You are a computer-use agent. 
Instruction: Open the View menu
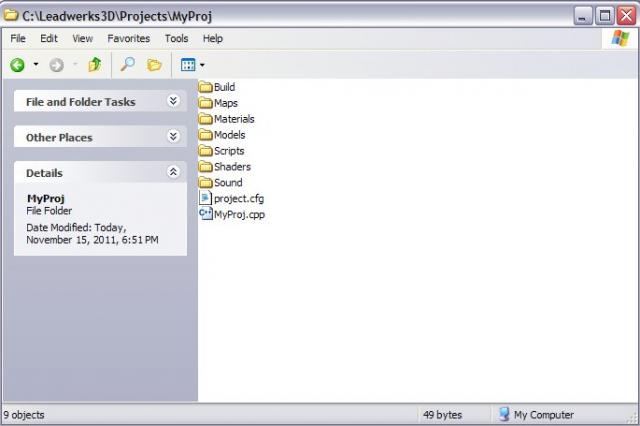pyautogui.click(x=82, y=38)
